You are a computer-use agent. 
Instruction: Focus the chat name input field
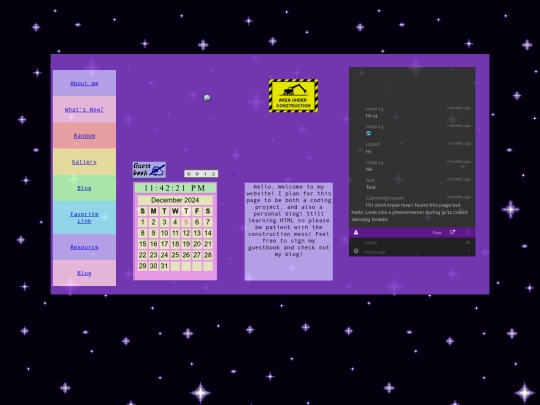pos(413,242)
